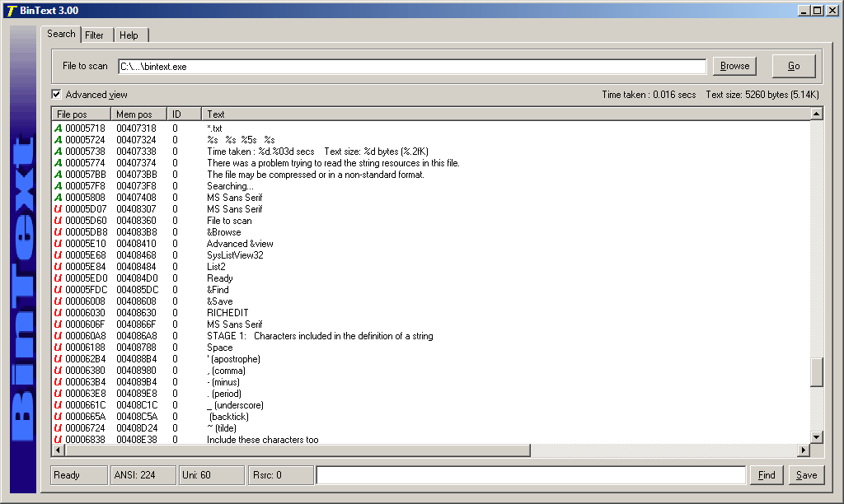Click the Browse button
Image resolution: width=844 pixels, height=504 pixels.
point(734,66)
